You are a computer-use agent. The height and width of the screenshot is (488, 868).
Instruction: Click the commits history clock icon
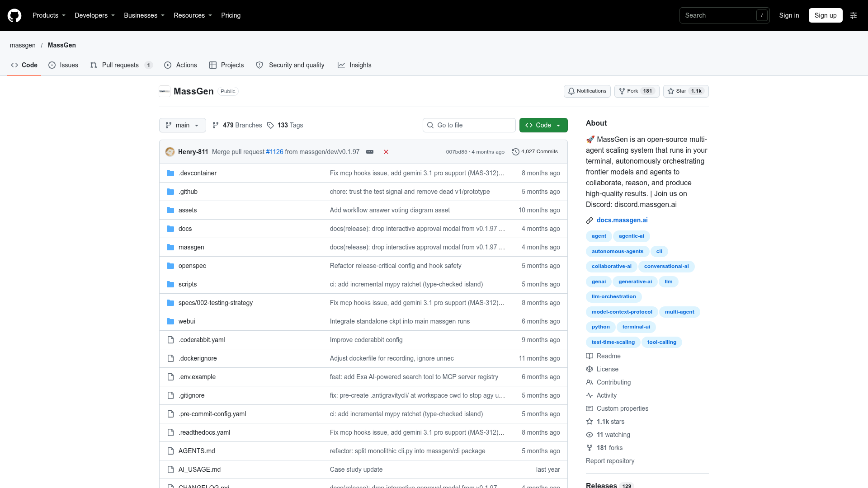[515, 152]
